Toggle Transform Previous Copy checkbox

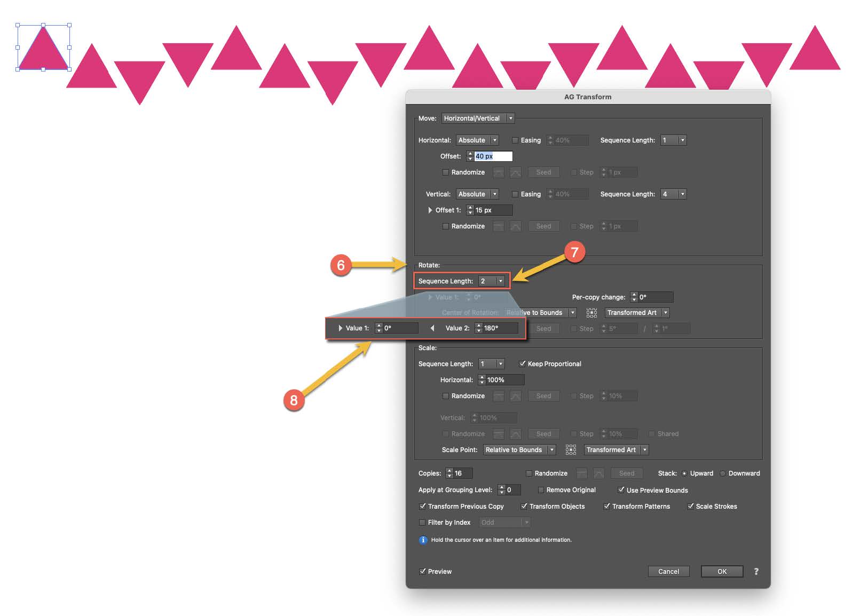[422, 506]
